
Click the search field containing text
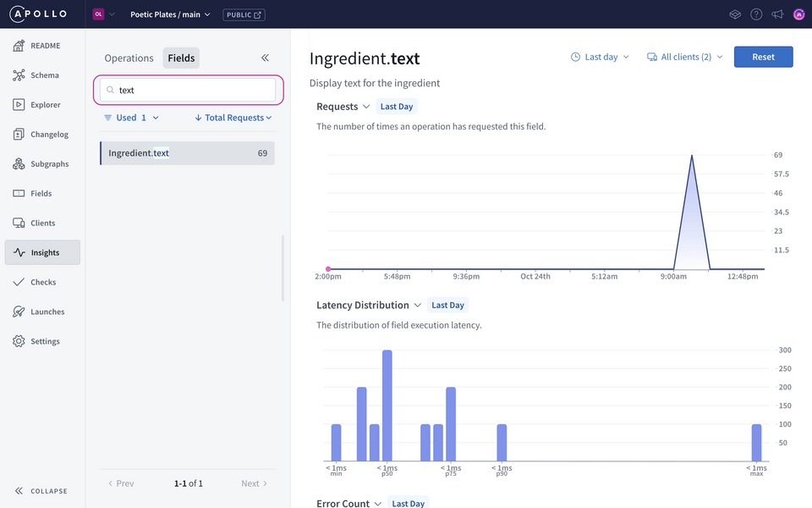tap(188, 90)
